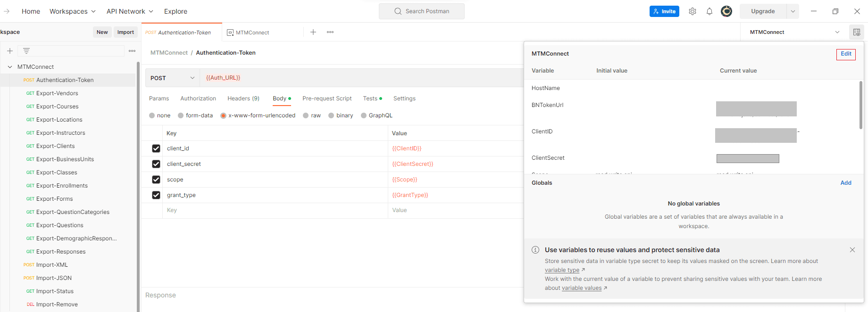868x312 pixels.
Task: Open the POST method dropdown
Action: tap(173, 78)
